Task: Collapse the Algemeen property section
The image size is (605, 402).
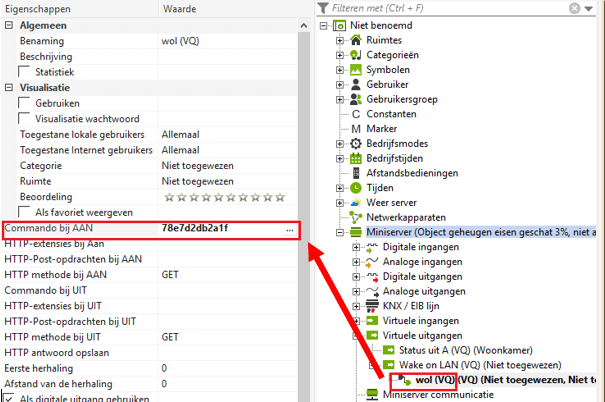Action: (10, 24)
